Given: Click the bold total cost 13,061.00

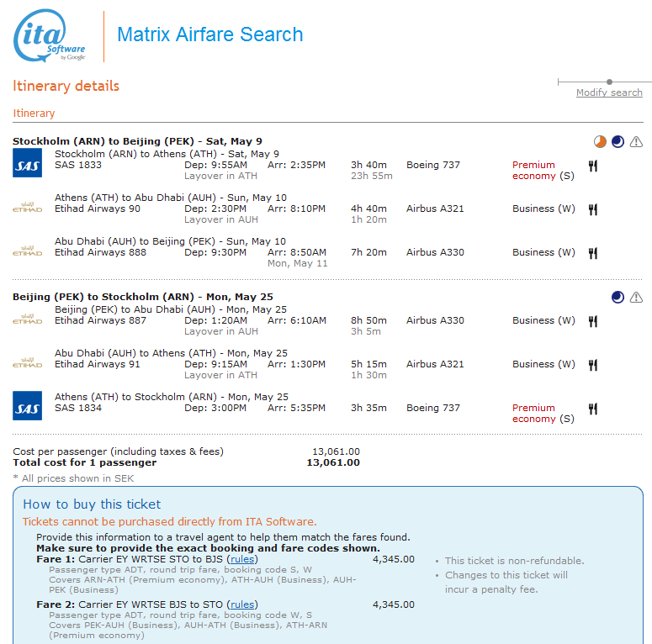Looking at the screenshot, I should [333, 462].
